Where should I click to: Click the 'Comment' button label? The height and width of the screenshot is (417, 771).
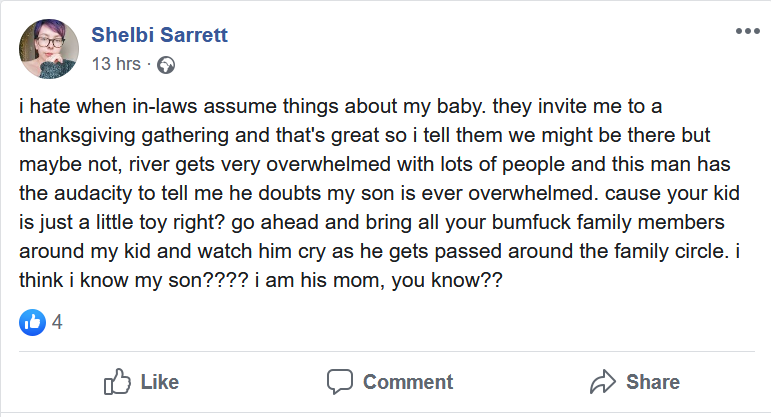[408, 382]
